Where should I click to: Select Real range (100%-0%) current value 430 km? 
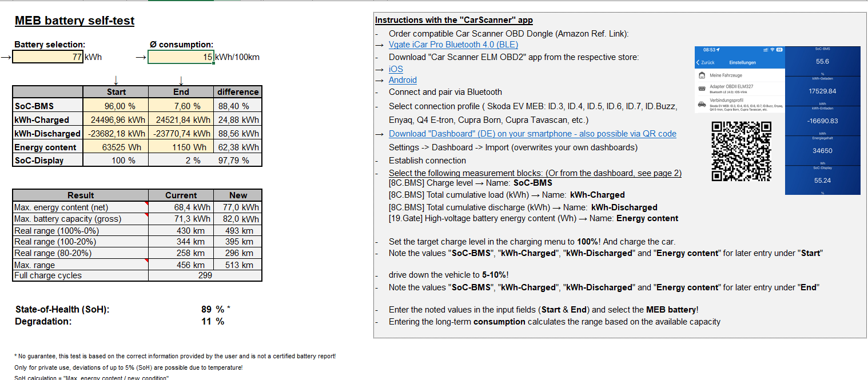181,231
